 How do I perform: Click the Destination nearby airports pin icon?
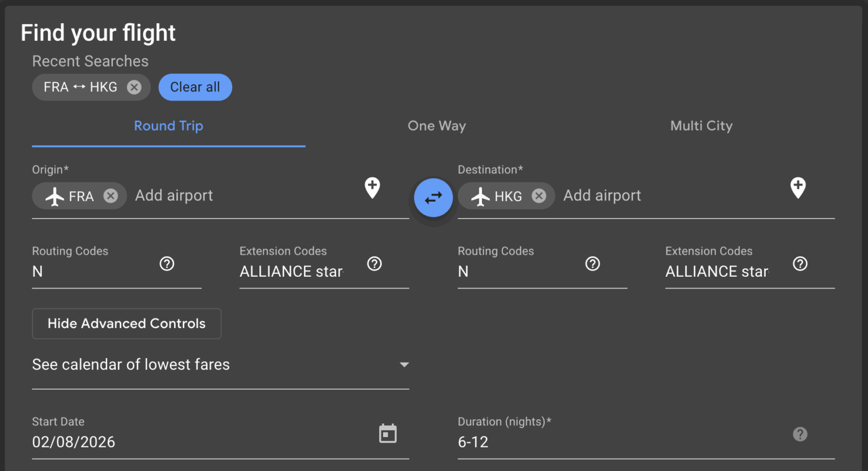click(798, 187)
